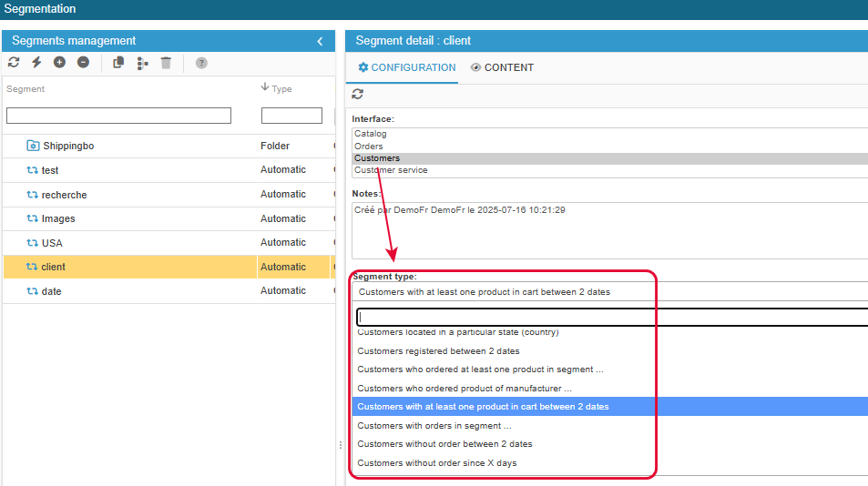Screen dimensions: 868x486
Task: Click the automatic icon beside date
Action: tap(32, 291)
